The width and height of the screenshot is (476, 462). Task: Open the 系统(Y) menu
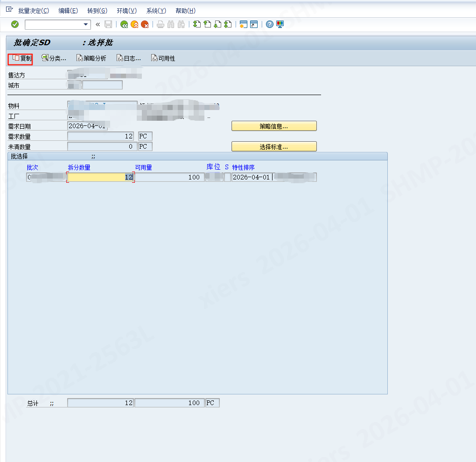click(156, 11)
